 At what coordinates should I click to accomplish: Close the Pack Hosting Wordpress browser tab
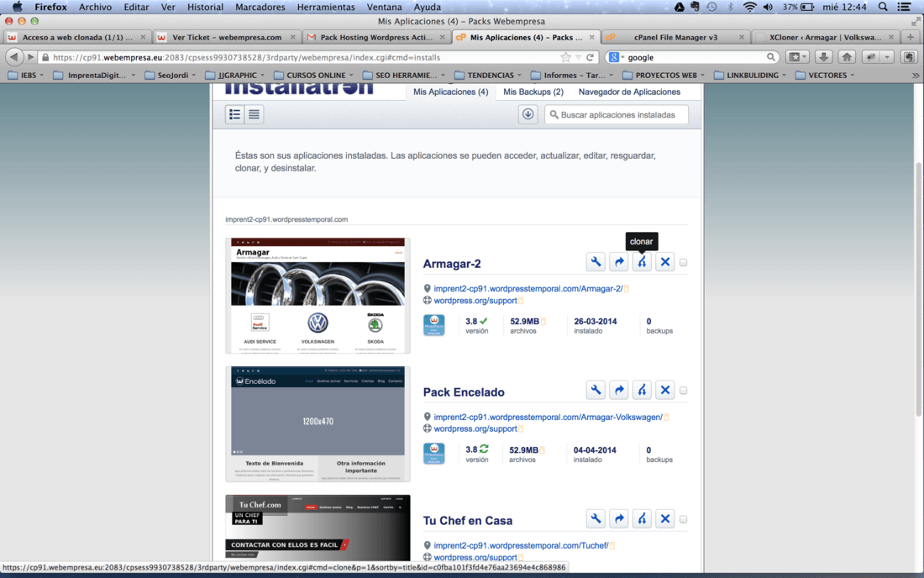coord(443,37)
